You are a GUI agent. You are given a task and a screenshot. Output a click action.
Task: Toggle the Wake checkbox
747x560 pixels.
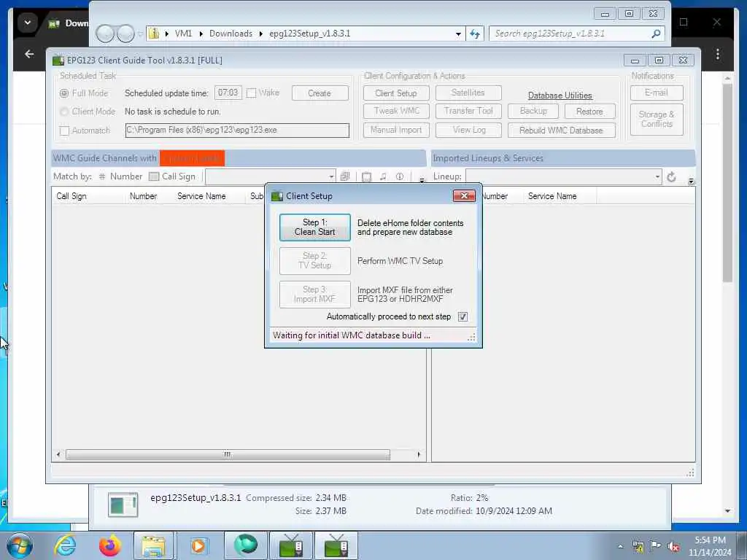pyautogui.click(x=252, y=93)
